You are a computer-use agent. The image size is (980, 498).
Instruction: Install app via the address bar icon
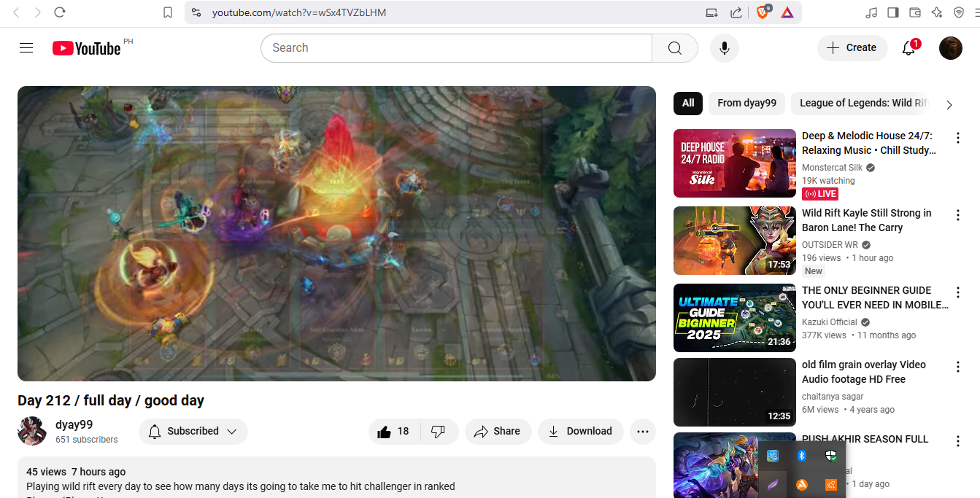click(x=711, y=12)
